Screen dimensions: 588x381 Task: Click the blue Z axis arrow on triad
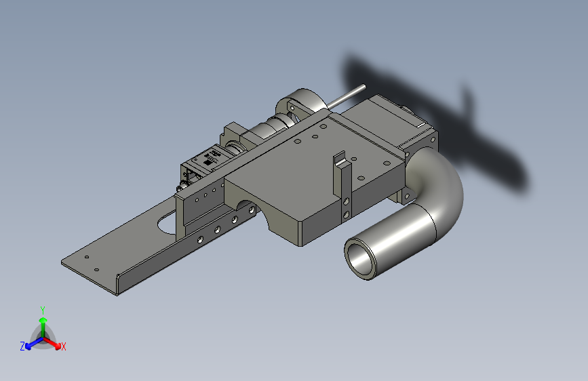34,344
